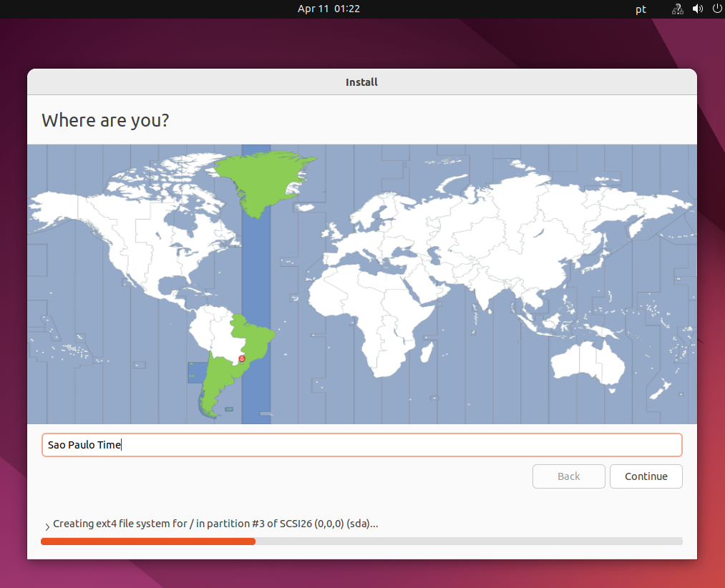Expand the installation progress details chevron
Image resolution: width=725 pixels, height=588 pixels.
pyautogui.click(x=47, y=526)
